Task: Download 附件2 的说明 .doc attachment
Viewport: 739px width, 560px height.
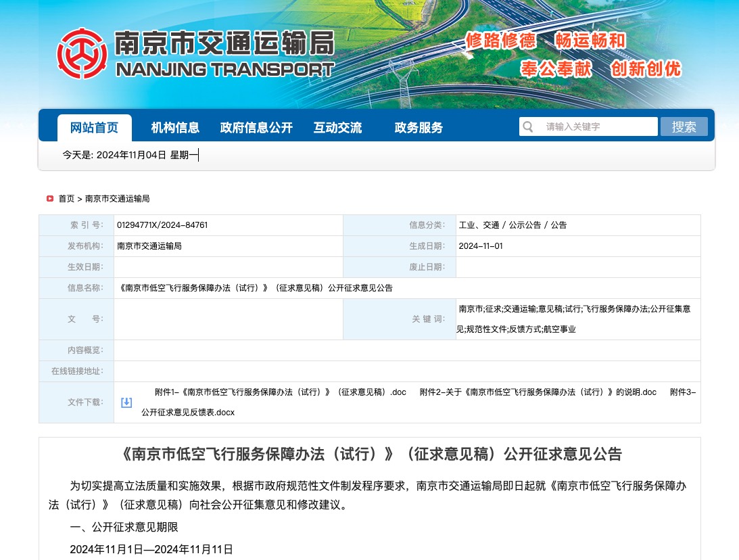Action: (538, 392)
